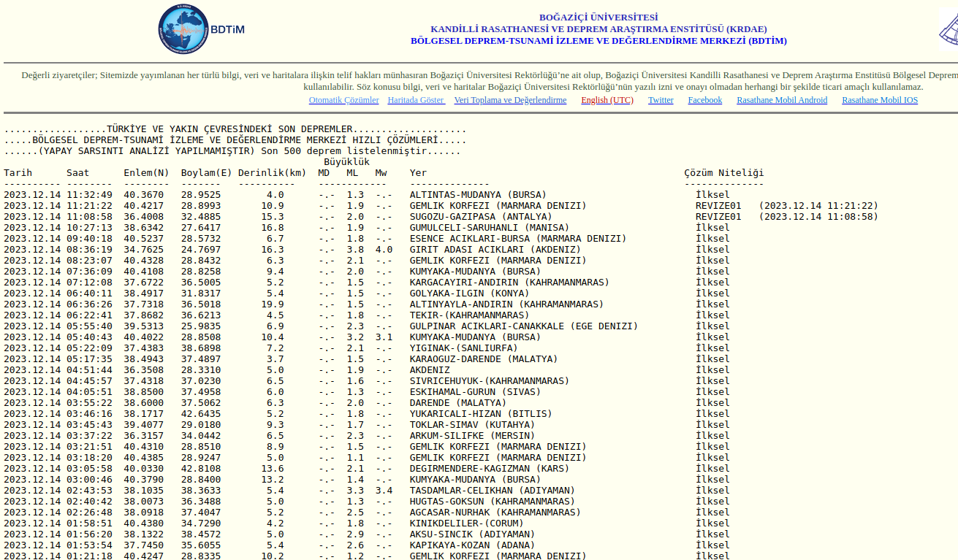This screenshot has width=958, height=560.
Task: Open the Otomatik Çözümler link
Action: pos(343,100)
